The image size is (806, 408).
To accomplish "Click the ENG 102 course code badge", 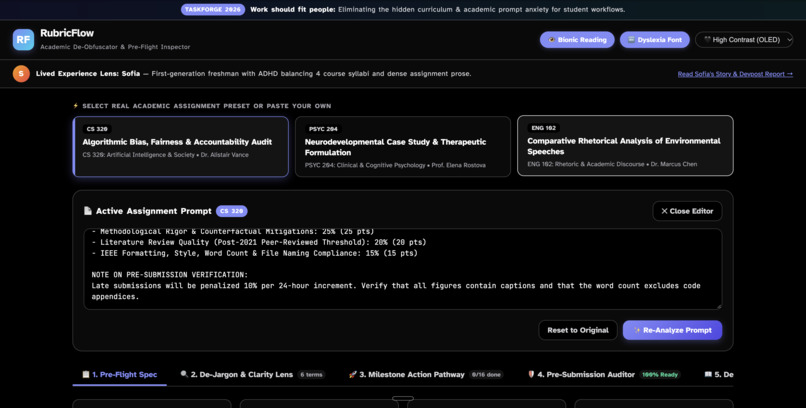I will [x=543, y=128].
